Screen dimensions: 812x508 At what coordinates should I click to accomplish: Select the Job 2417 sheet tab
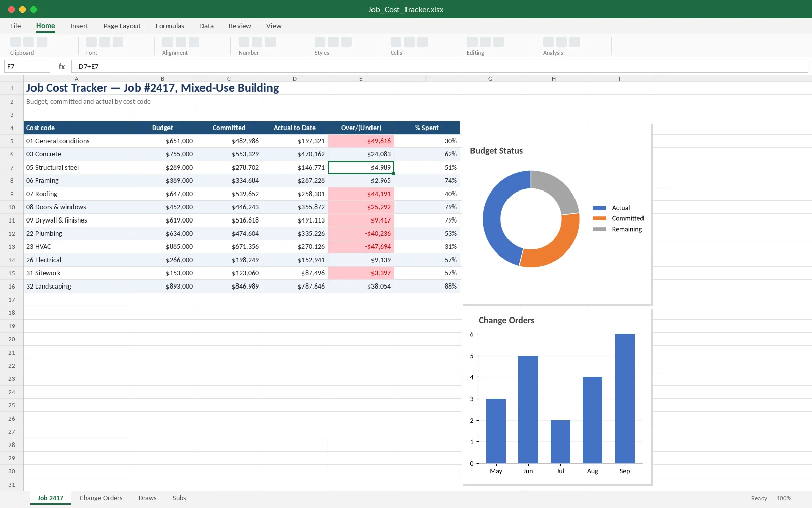click(x=50, y=498)
